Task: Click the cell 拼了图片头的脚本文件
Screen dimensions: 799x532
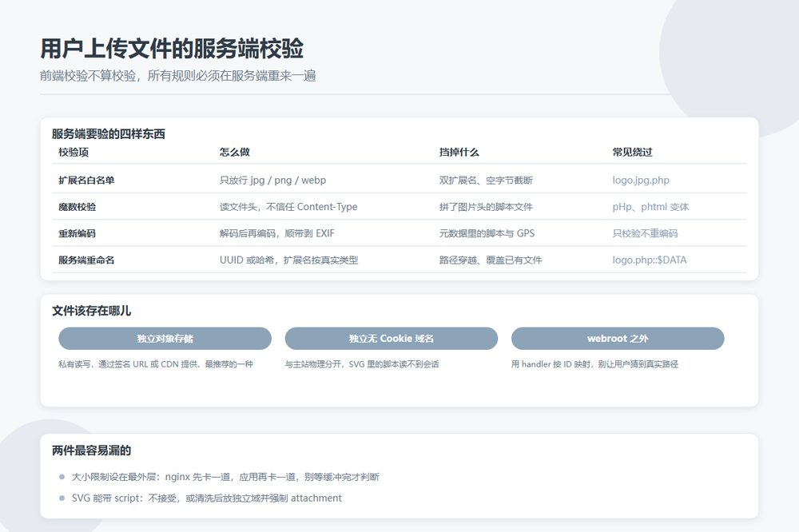Action: point(486,207)
